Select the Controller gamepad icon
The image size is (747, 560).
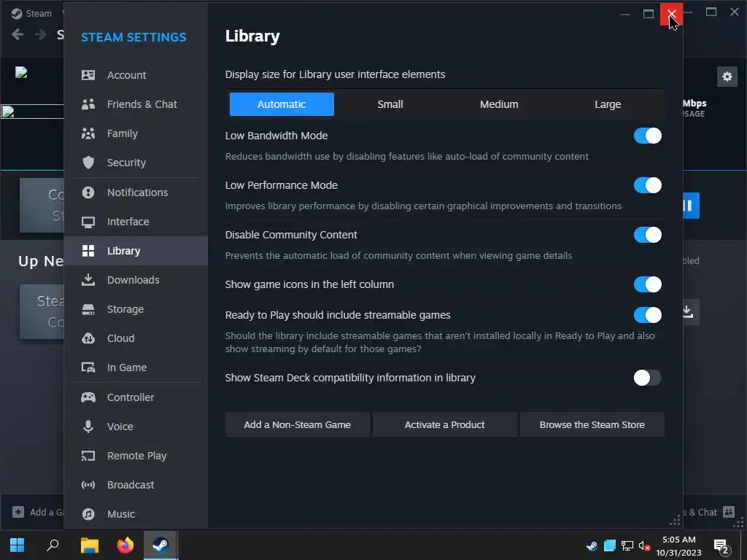(x=88, y=397)
